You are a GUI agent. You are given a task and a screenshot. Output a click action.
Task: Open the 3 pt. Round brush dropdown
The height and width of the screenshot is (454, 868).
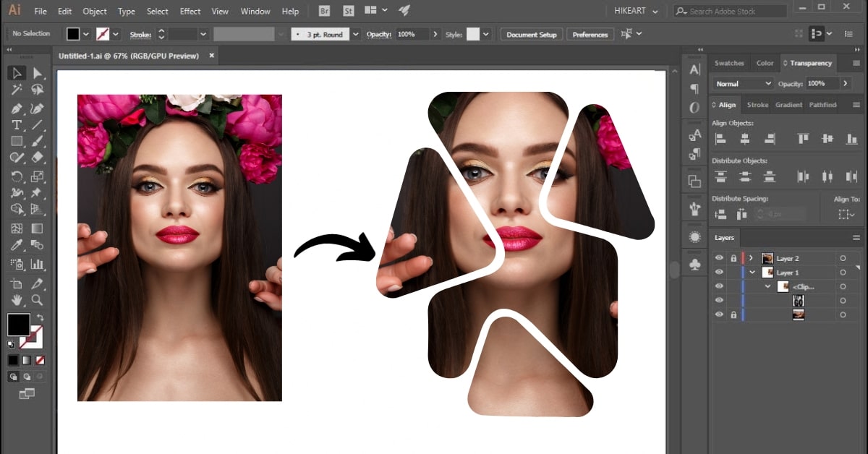tap(355, 34)
